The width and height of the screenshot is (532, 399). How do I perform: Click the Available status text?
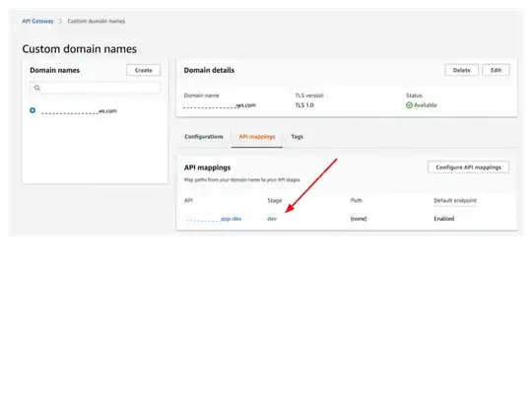426,105
